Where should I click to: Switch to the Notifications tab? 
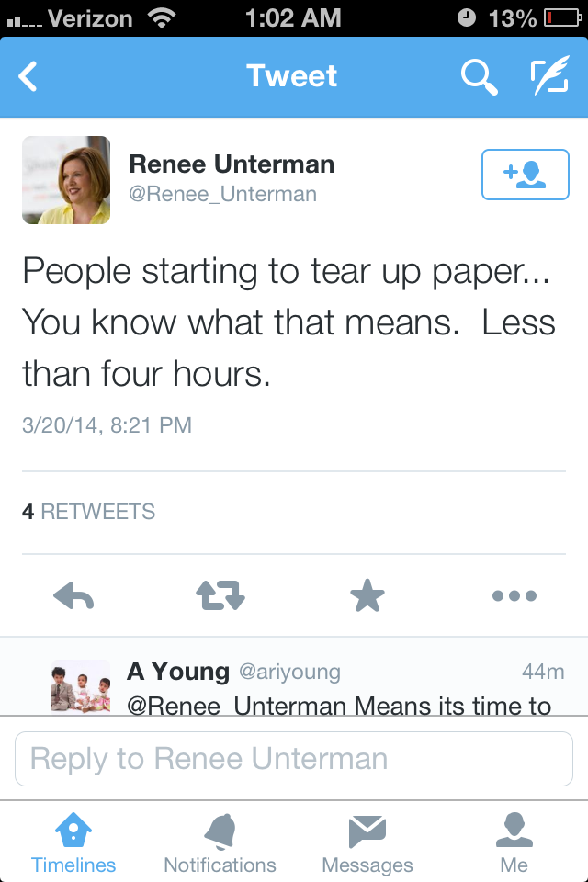point(220,842)
